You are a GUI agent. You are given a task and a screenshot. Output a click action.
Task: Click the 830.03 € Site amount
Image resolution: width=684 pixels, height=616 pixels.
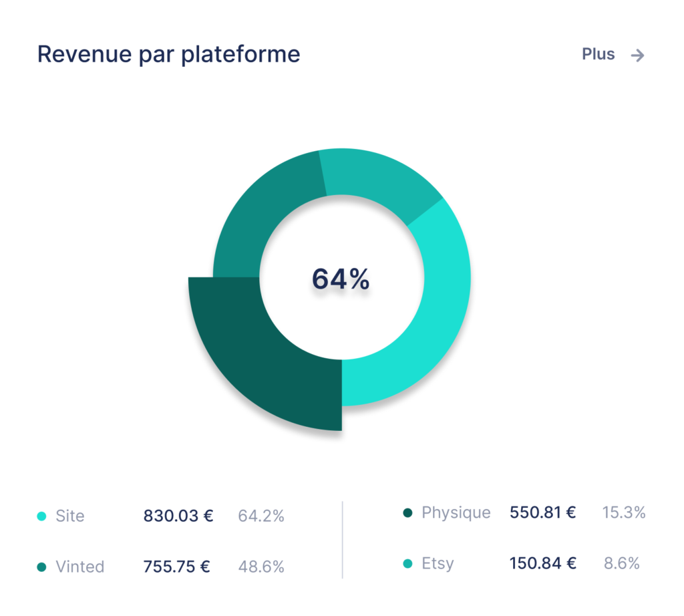tap(178, 516)
